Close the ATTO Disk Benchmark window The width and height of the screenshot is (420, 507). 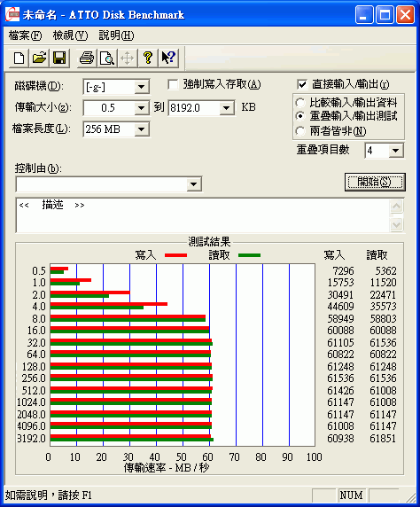(406, 15)
